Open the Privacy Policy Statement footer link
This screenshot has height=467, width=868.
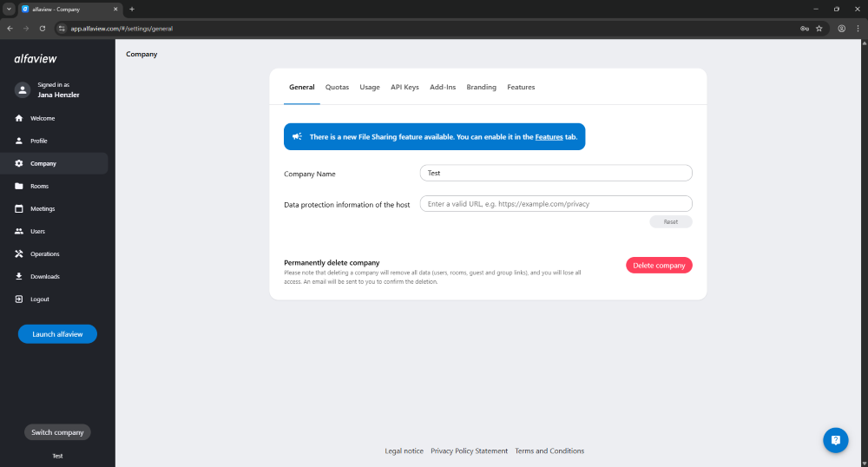(469, 451)
